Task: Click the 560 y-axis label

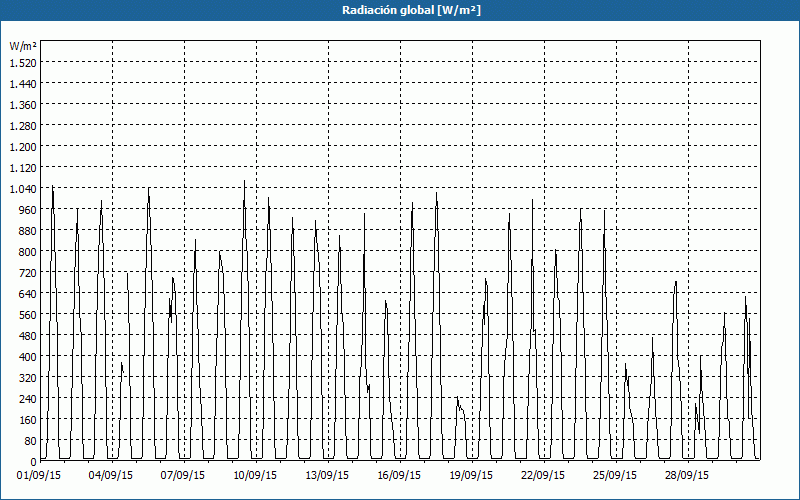Action: click(x=27, y=315)
